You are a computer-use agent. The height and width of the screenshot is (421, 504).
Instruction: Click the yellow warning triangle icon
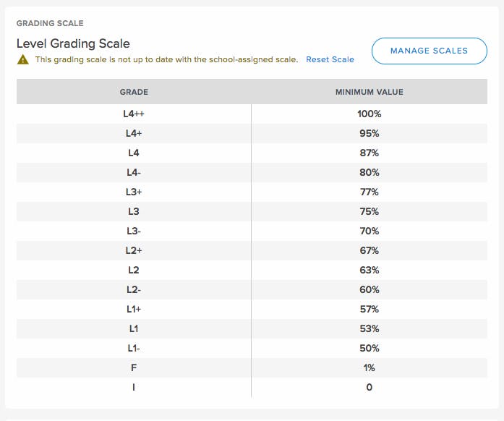click(x=23, y=60)
